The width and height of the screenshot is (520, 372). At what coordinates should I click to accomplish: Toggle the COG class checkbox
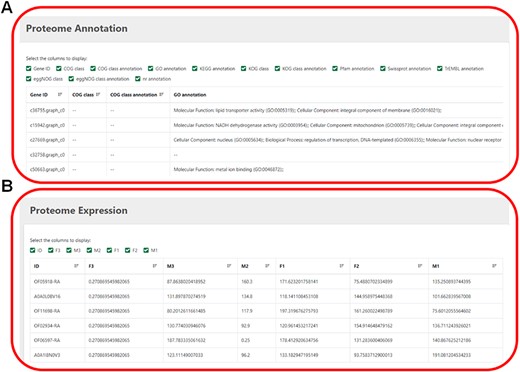[59, 69]
